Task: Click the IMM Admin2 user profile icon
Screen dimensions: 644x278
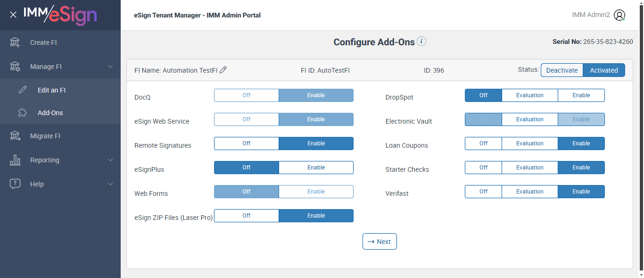Action: (619, 15)
